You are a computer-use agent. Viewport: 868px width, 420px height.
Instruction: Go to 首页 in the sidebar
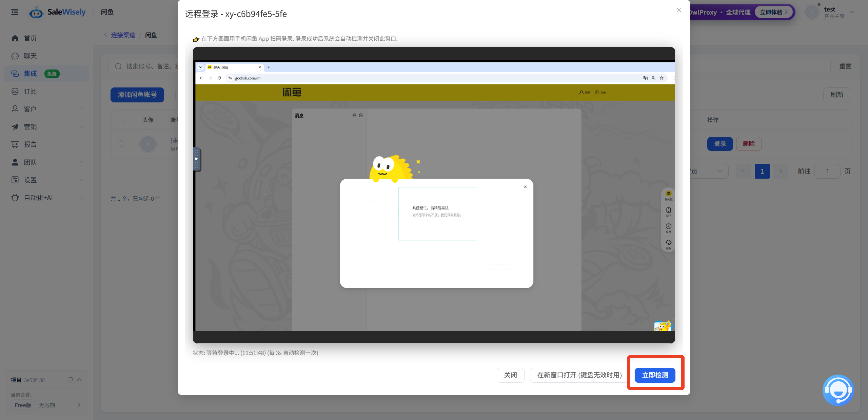pos(46,38)
